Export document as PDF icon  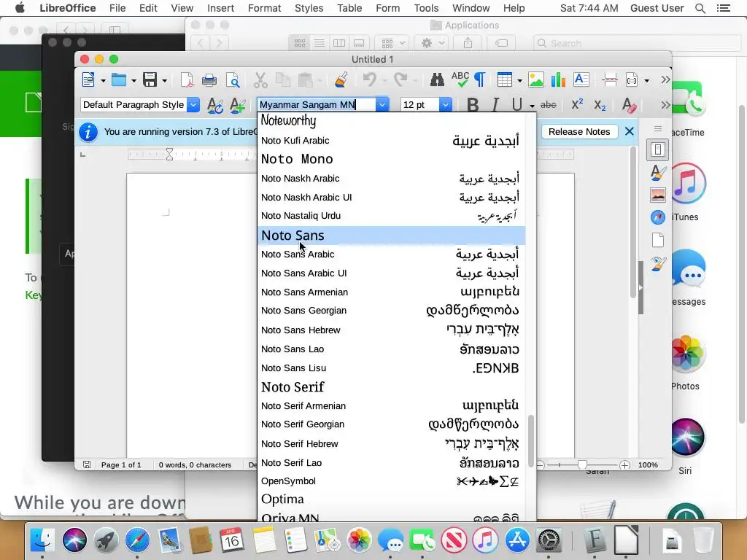click(187, 80)
